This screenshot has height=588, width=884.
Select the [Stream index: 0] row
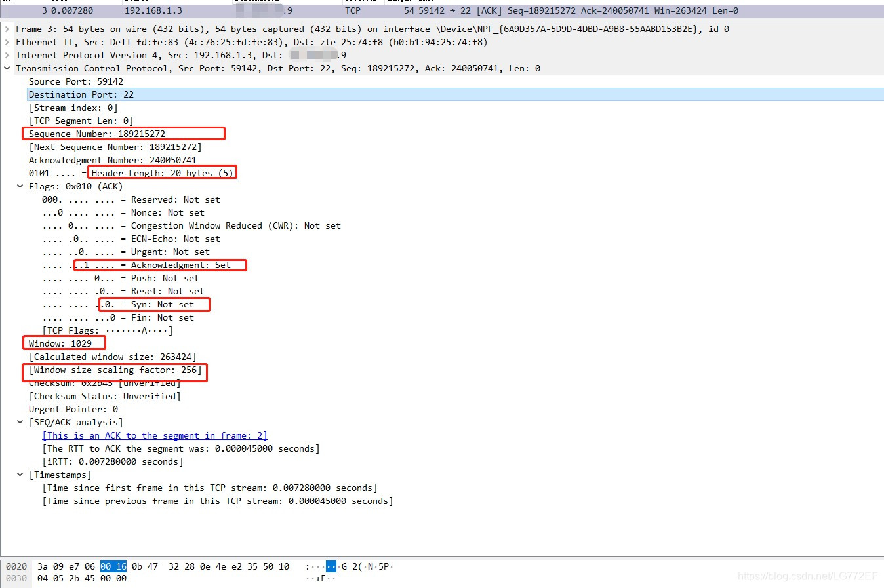pos(73,108)
